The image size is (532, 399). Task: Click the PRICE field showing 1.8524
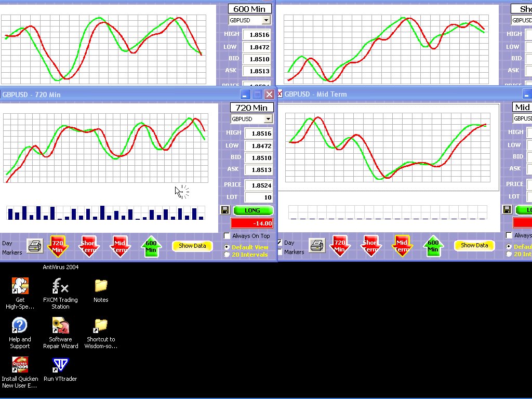tap(259, 185)
